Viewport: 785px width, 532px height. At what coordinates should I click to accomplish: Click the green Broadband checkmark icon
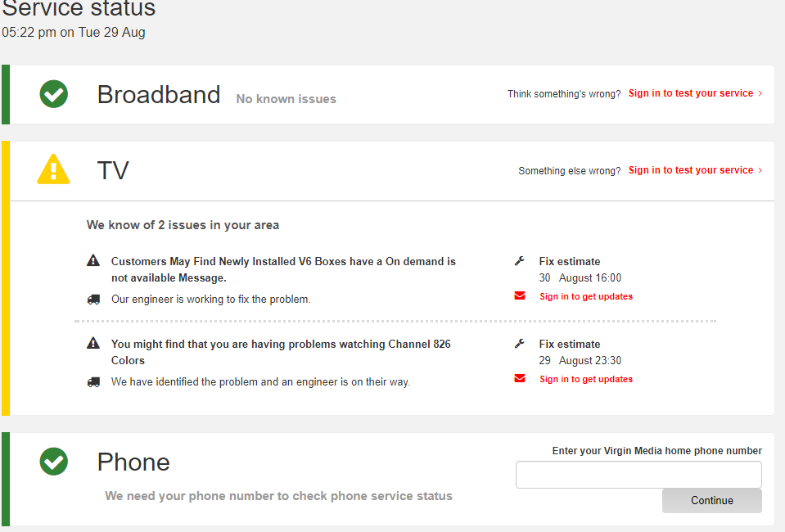[x=53, y=93]
